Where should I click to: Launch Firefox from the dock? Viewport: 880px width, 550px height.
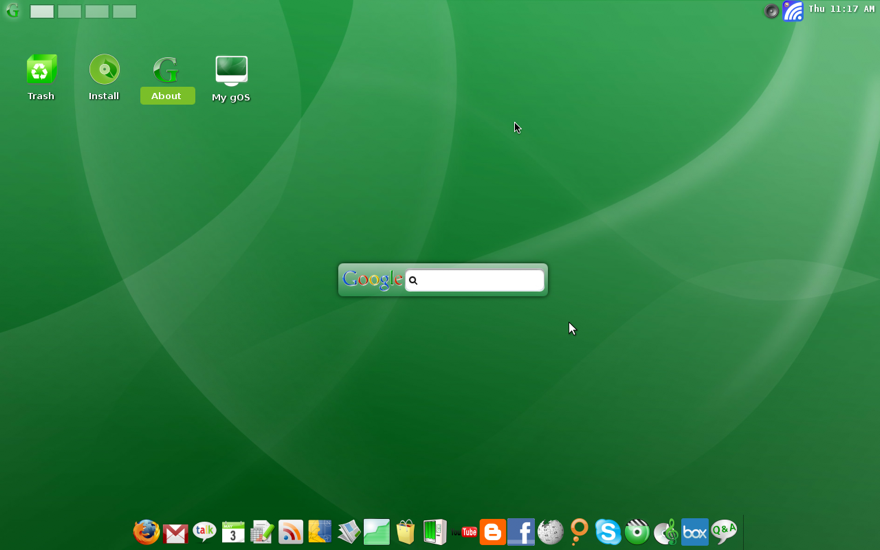146,532
